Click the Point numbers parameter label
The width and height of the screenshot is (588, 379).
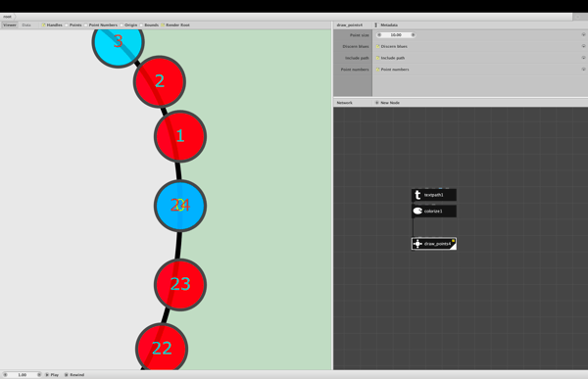point(355,70)
